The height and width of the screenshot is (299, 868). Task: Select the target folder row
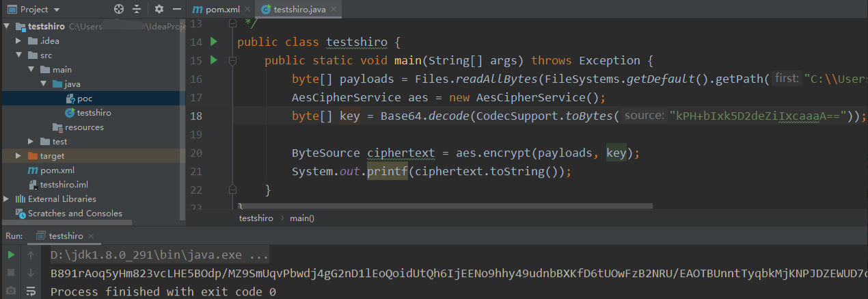click(x=92, y=156)
